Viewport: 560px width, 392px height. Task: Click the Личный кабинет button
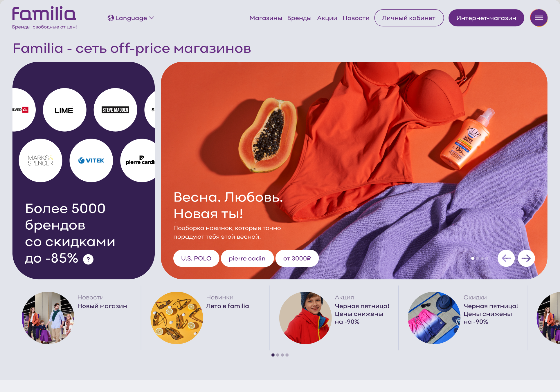tap(409, 18)
